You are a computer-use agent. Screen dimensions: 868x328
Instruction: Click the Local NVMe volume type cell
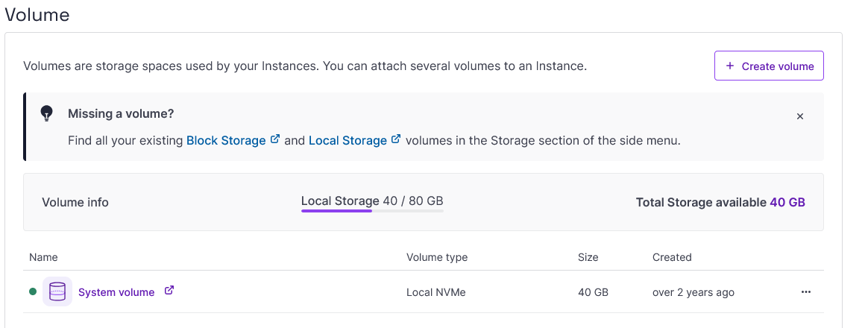436,292
